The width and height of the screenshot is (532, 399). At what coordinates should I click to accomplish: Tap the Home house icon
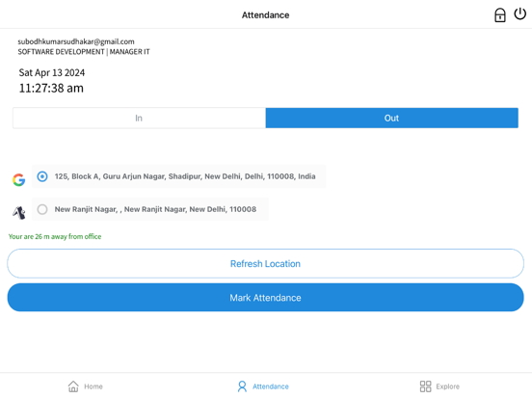[73, 386]
